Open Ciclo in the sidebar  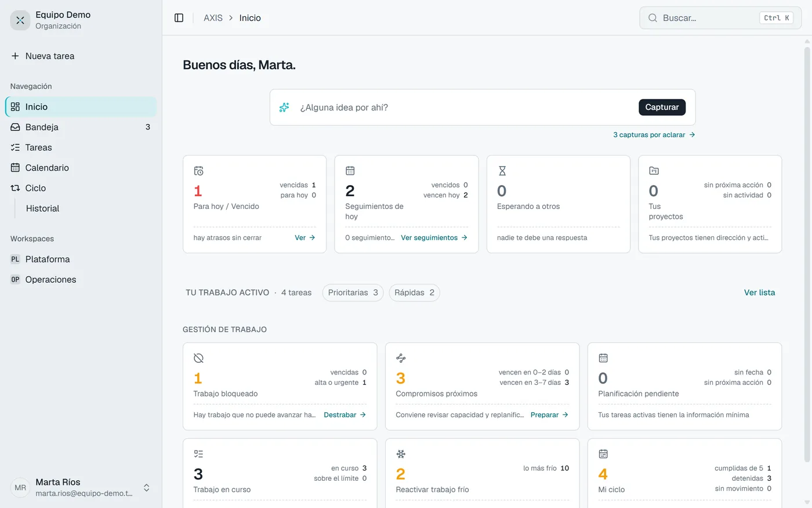[x=81, y=188]
